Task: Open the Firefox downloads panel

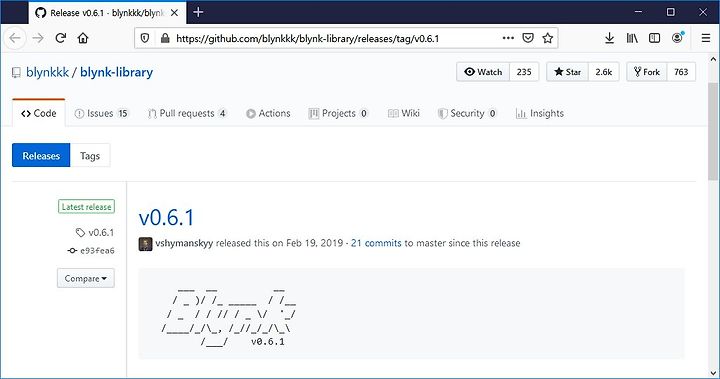Action: 609,38
